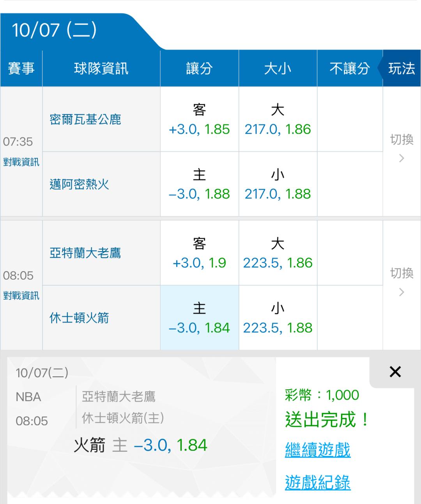Open 切換 chevron for the Bucks vs Heat game

click(x=402, y=158)
